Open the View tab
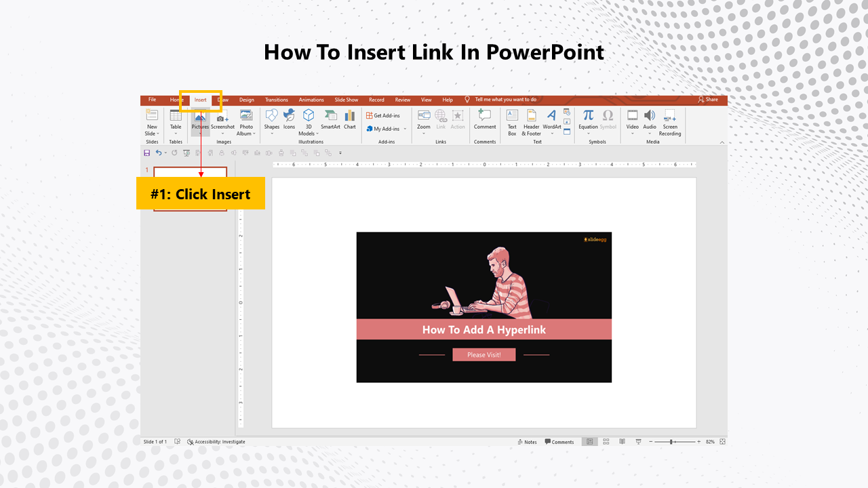 [x=427, y=100]
